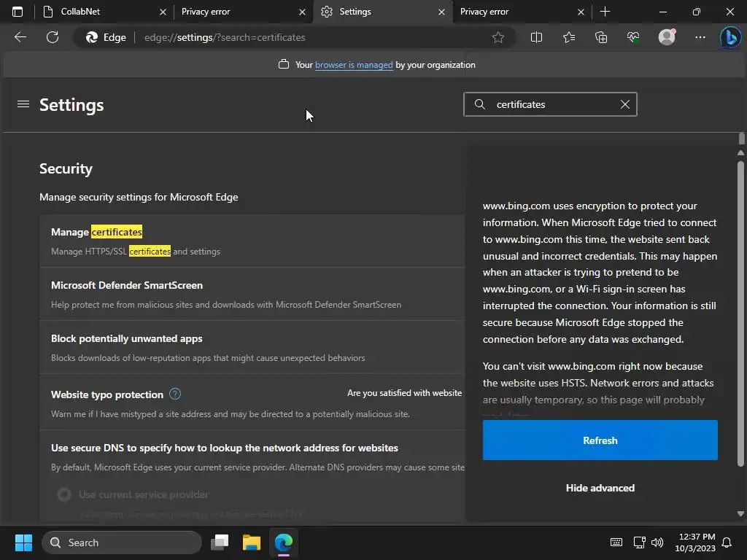Viewport: 747px width, 560px height.
Task: Open the touch keyboard tray icon
Action: tap(616, 542)
